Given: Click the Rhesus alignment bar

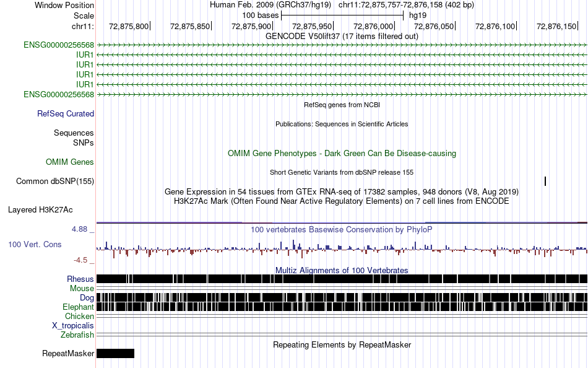Looking at the screenshot, I should [342, 279].
